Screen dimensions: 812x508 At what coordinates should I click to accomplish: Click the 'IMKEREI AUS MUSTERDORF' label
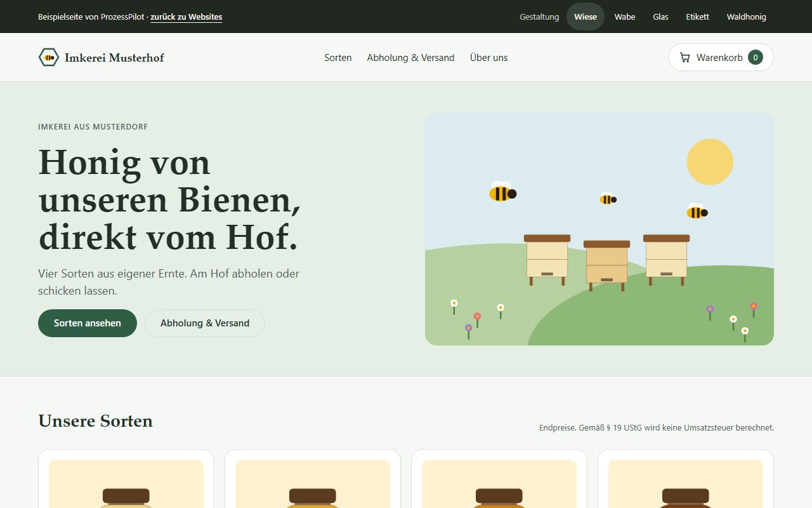click(x=93, y=127)
